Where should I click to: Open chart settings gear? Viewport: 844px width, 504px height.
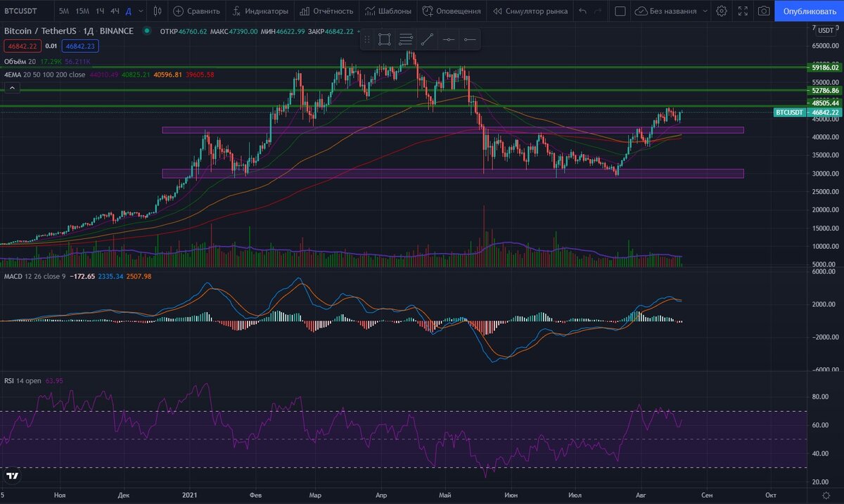pos(722,11)
